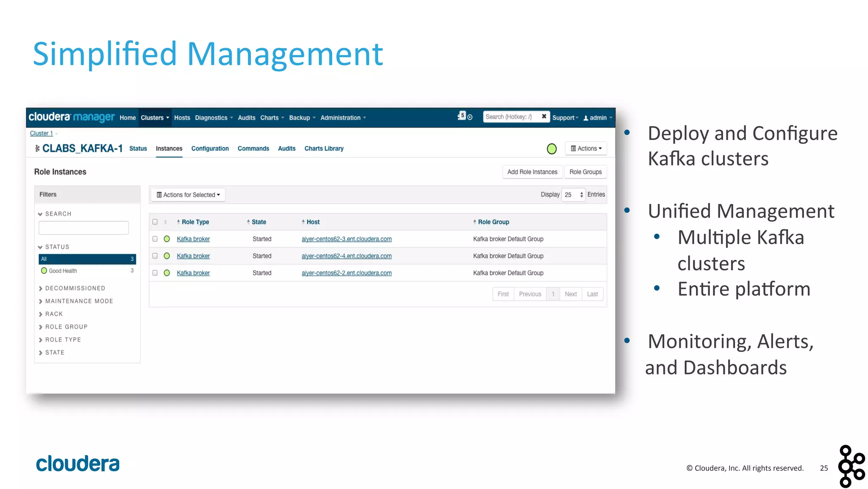Toggle the select-all checkbox in table header
868x489 pixels.
click(x=155, y=222)
